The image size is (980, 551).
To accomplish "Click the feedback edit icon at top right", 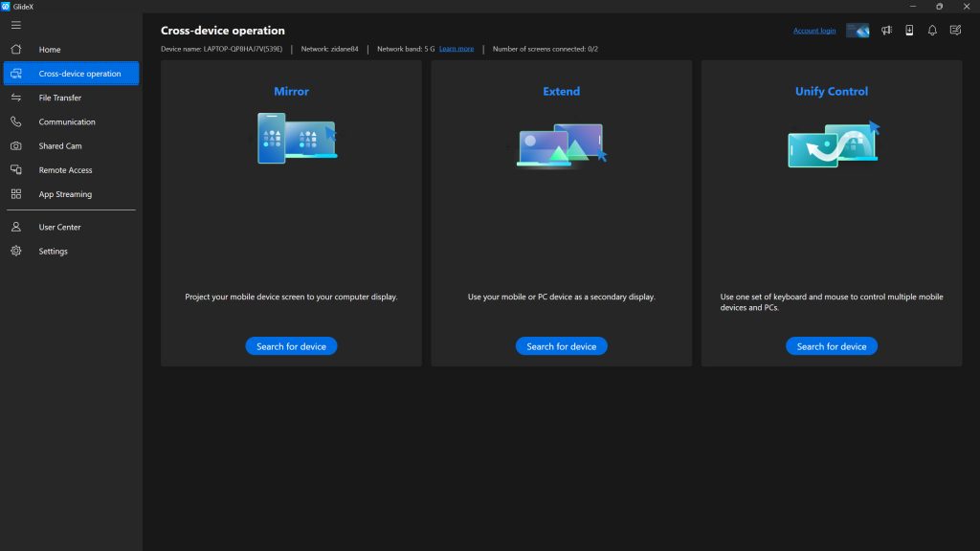I will [x=955, y=31].
